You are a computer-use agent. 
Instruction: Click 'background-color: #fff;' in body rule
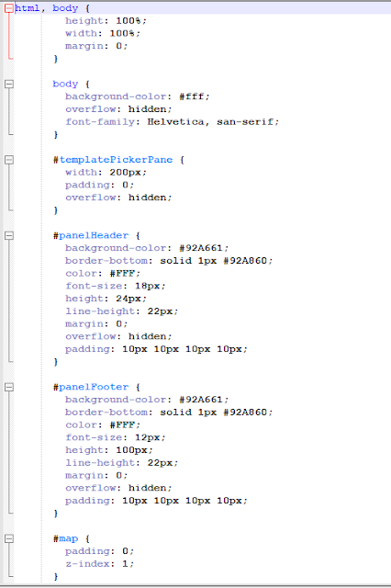(x=138, y=96)
